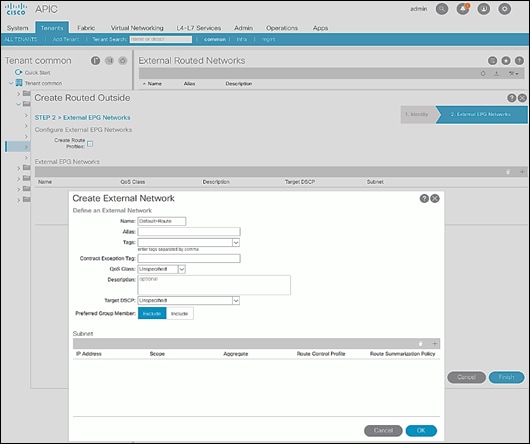Switch to the Tenants tab
The height and width of the screenshot is (444, 530).
[52, 28]
